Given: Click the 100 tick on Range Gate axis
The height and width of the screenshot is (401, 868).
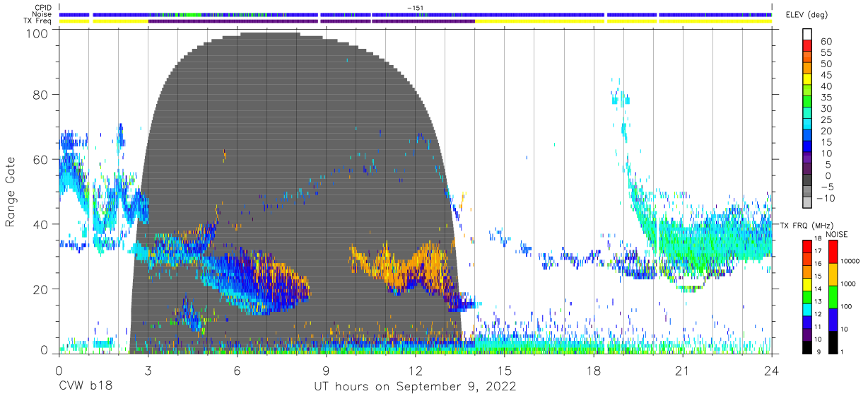Looking at the screenshot, I should pyautogui.click(x=37, y=33).
